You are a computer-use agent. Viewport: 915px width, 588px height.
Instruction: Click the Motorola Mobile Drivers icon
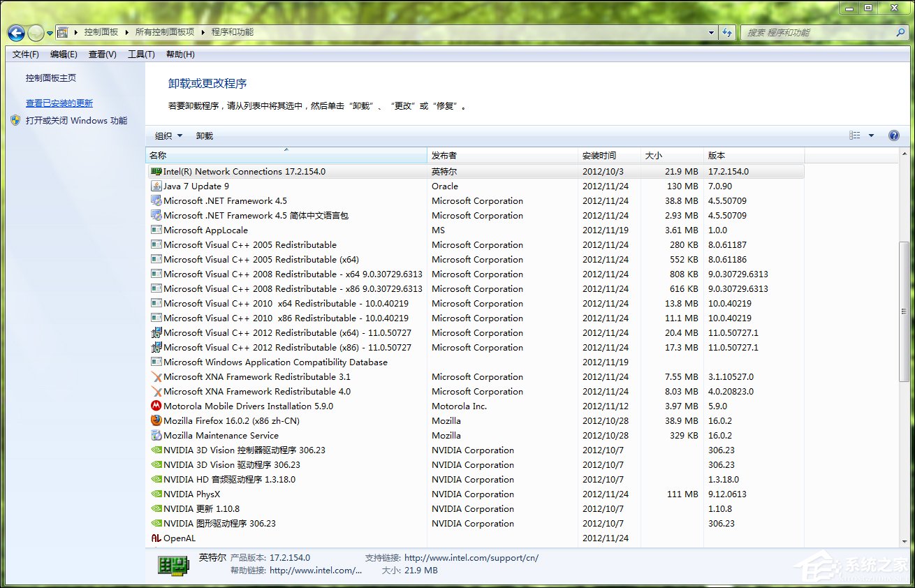tap(156, 406)
